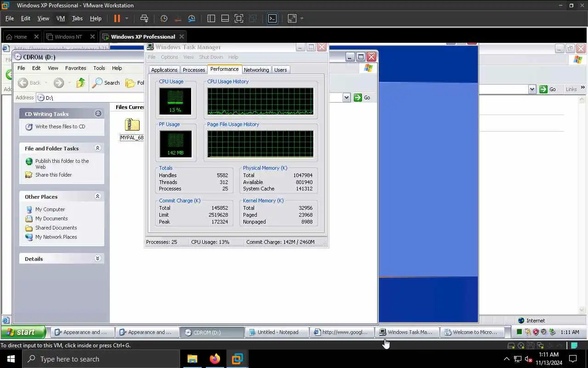Image resolution: width=588 pixels, height=368 pixels.
Task: Send Ctrl+Alt+Del to the virtual machine
Action: (x=144, y=18)
